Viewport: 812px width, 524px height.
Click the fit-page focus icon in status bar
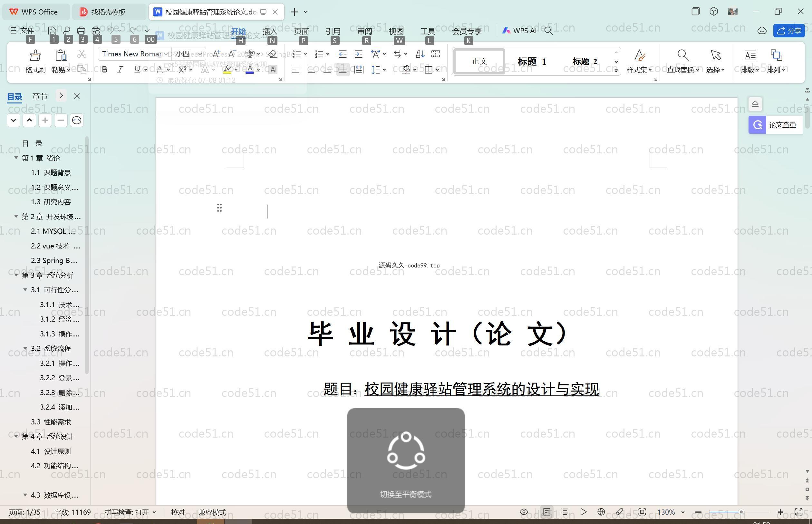point(642,512)
